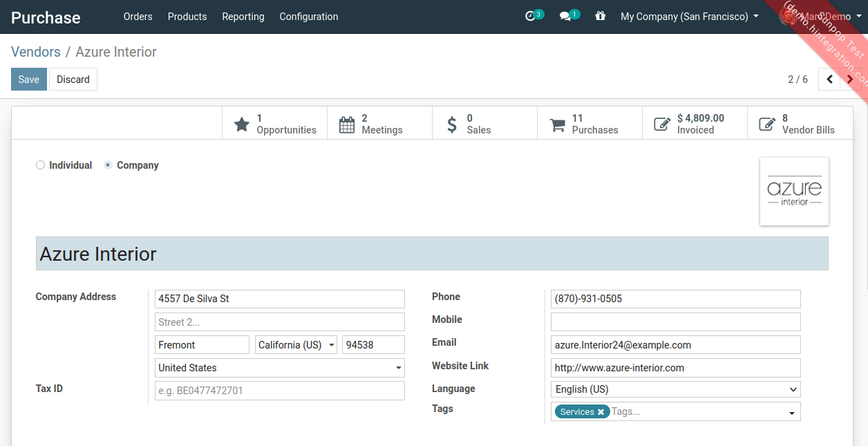Open My Company (San Francisco) switcher
868x446 pixels.
(690, 17)
